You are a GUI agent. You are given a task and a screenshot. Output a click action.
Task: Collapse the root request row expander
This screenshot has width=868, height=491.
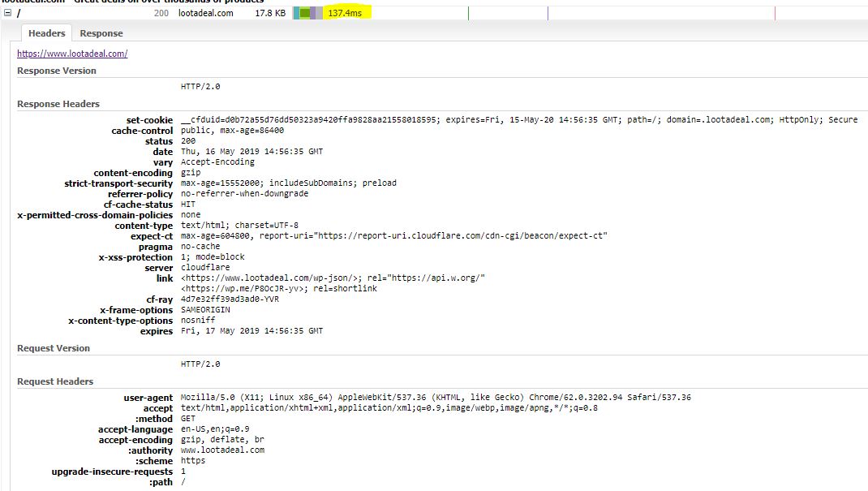coord(8,13)
